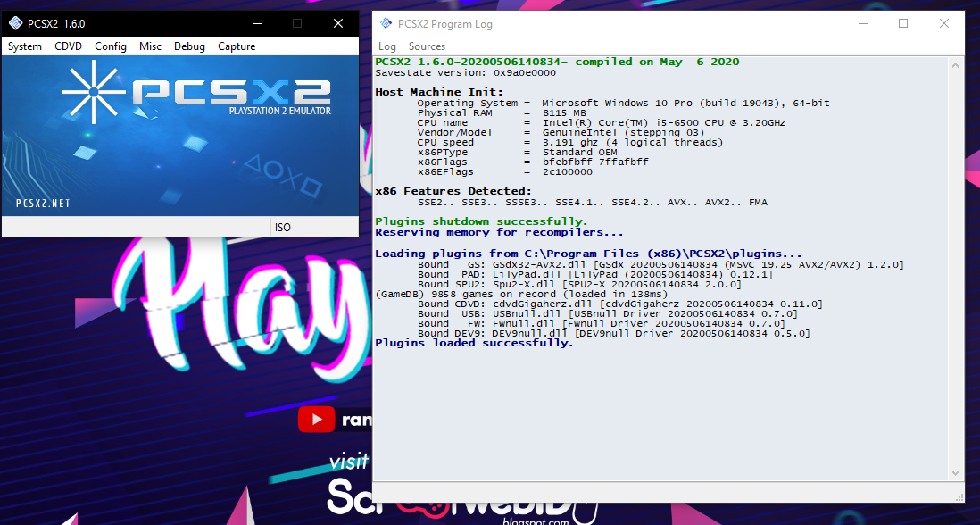Open the Log menu in Program Log
The width and height of the screenshot is (980, 525).
386,46
